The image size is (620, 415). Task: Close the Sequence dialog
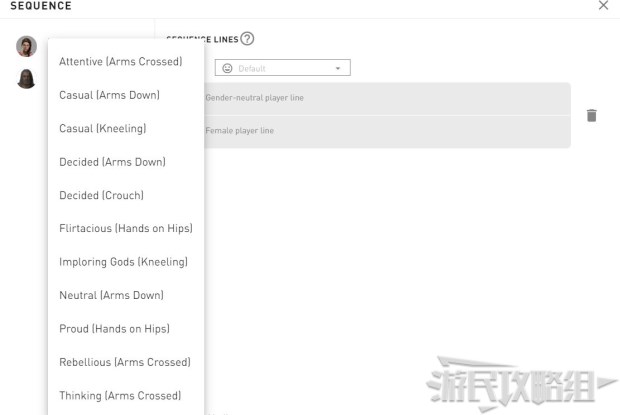tap(603, 6)
